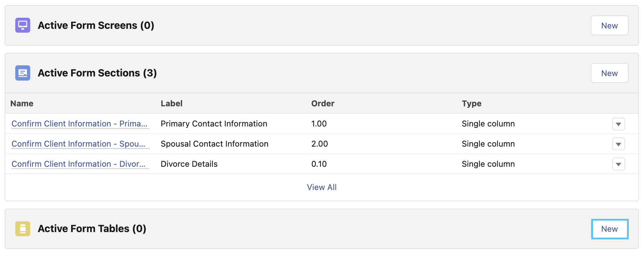
Task: Add a new Active Form Section
Action: [609, 73]
